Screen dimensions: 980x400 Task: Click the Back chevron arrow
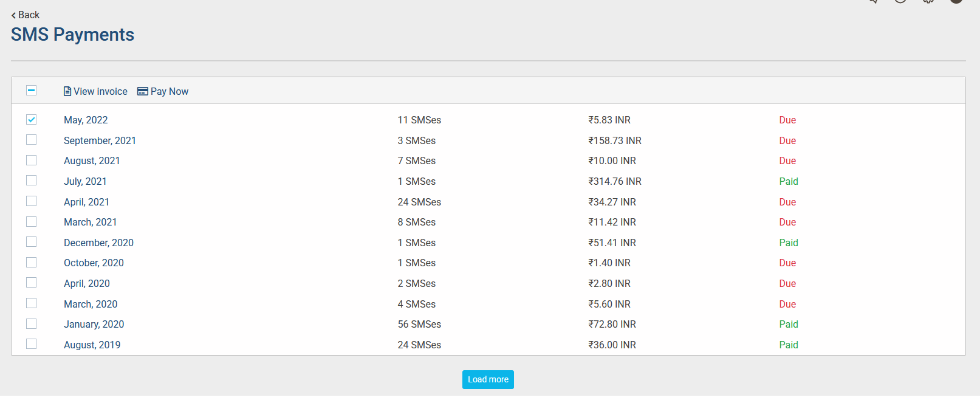coord(13,15)
